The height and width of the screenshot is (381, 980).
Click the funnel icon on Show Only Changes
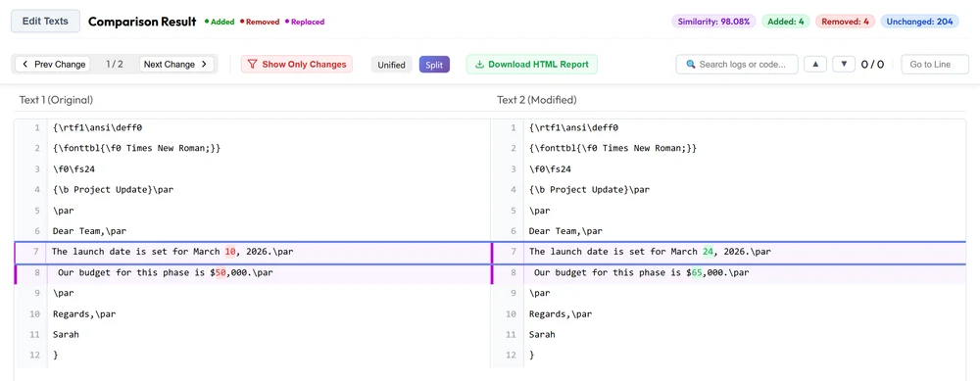[253, 65]
